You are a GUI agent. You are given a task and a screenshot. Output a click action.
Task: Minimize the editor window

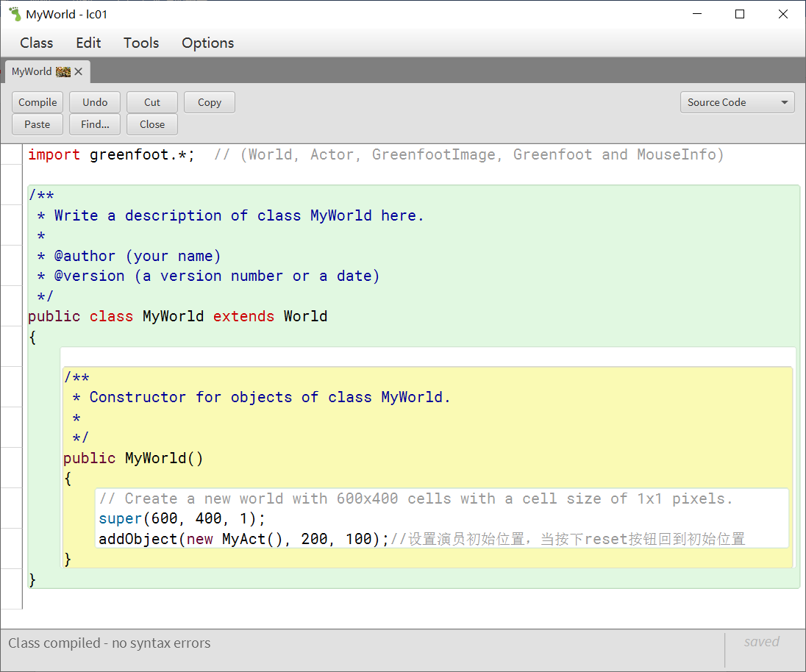click(696, 14)
